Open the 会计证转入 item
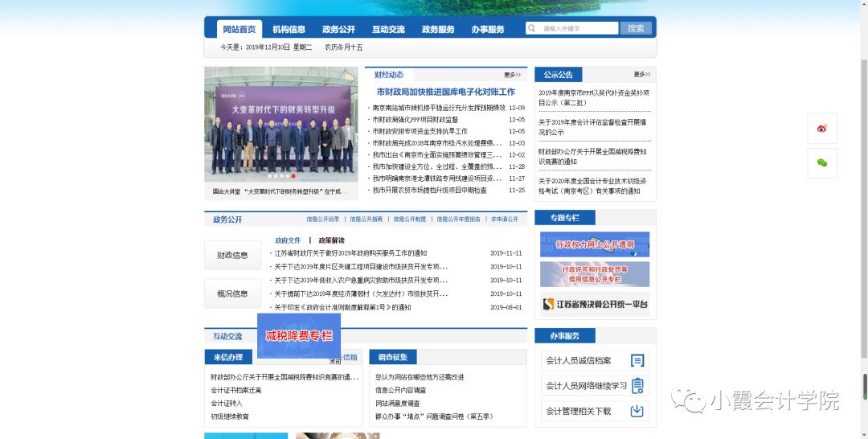Viewport: 868px width, 439px height. tap(227, 403)
